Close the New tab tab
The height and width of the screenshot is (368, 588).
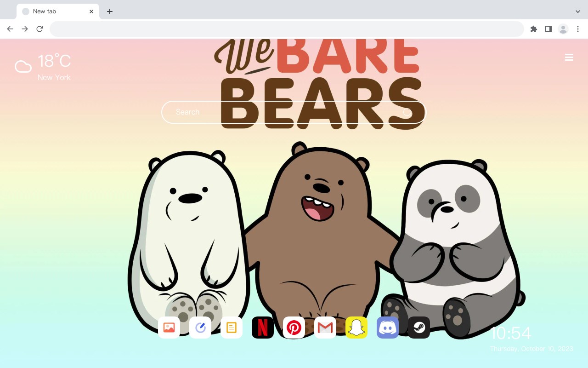91,11
